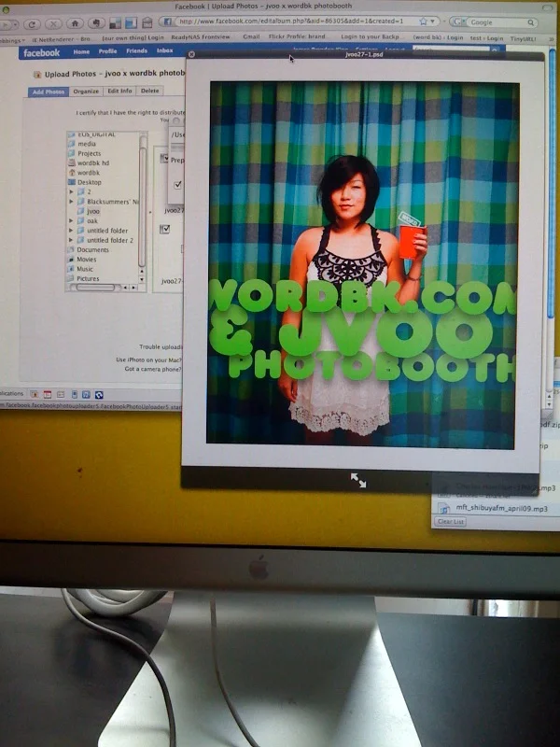Image resolution: width=560 pixels, height=747 pixels.
Task: Expand the Quick Look preview to full screen
Action: coord(358,480)
